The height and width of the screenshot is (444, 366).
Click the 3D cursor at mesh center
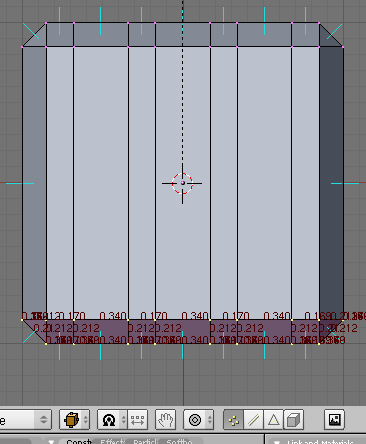pos(182,183)
